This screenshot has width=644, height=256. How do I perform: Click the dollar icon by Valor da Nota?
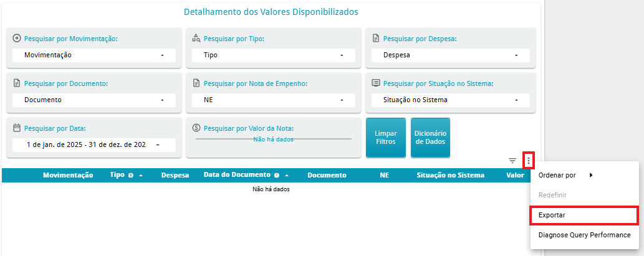click(x=196, y=128)
